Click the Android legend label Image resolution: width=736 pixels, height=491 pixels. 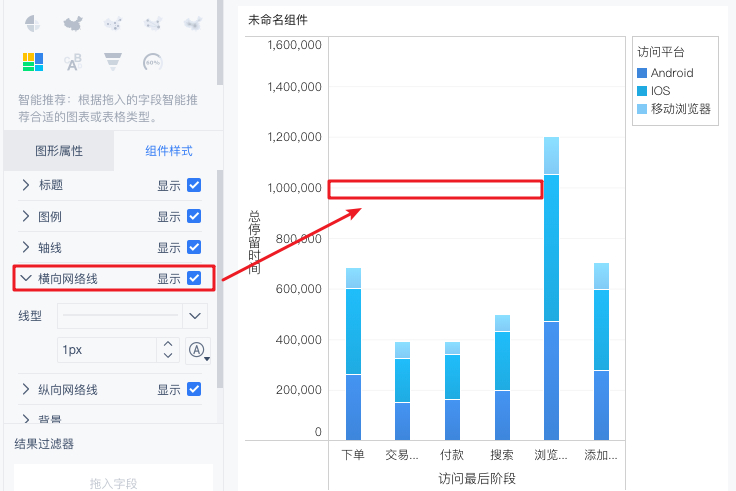click(672, 73)
